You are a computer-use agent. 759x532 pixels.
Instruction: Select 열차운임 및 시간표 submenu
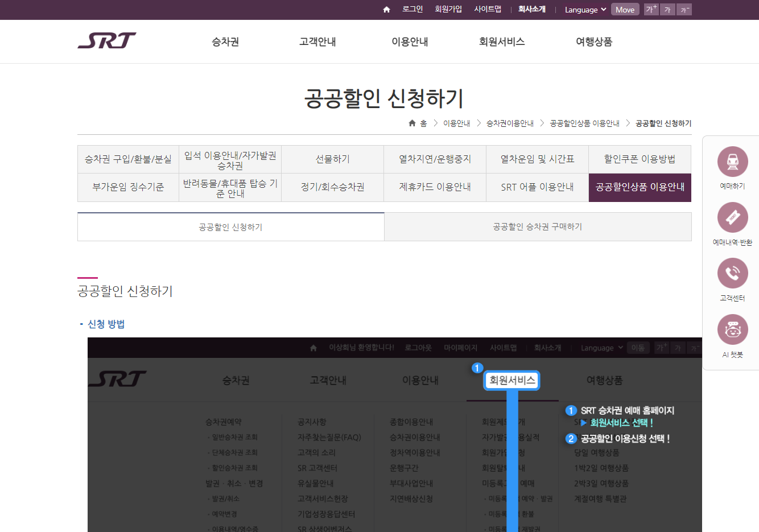538,159
